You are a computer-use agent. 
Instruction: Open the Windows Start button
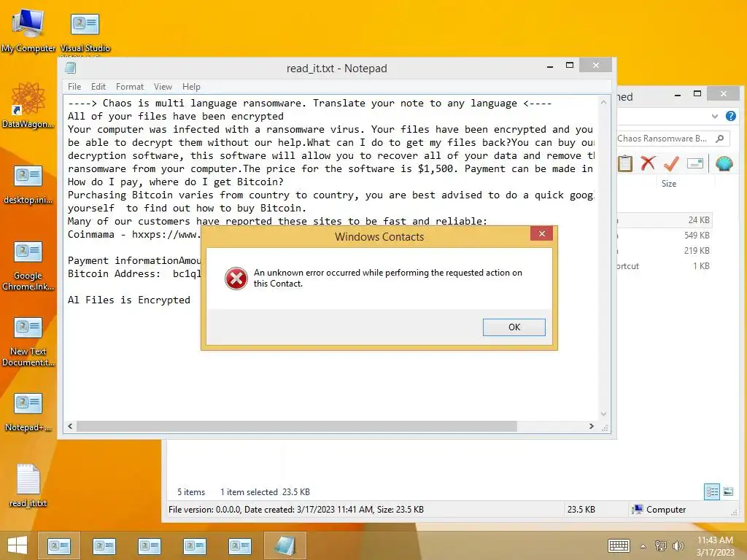pyautogui.click(x=18, y=545)
